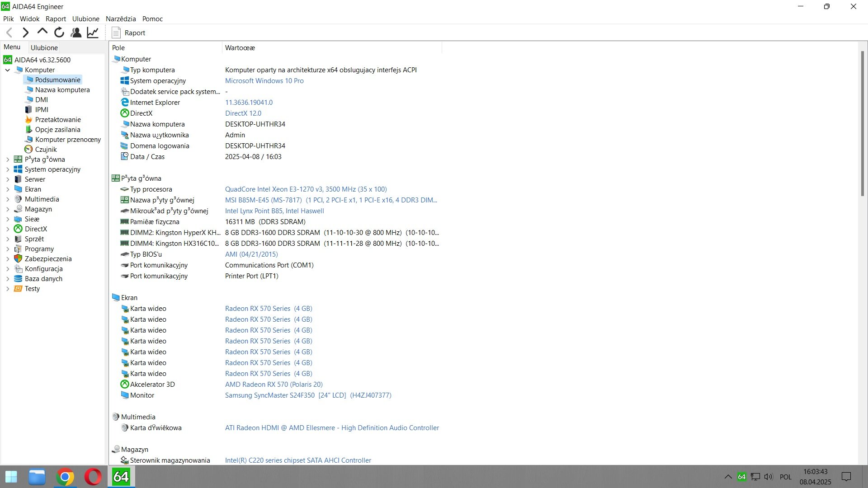Open the MSI B85M-E45 motherboard link
The width and height of the screenshot is (868, 488).
pos(331,200)
